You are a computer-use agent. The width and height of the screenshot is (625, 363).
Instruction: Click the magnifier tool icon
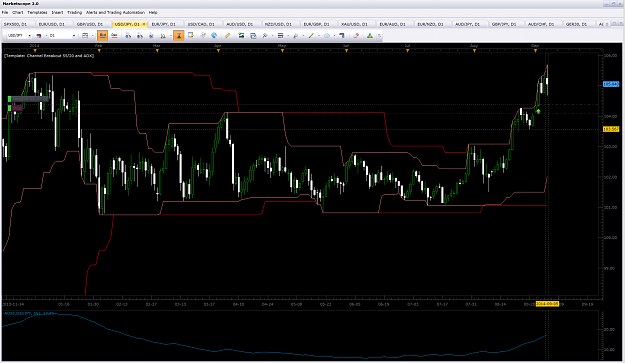[x=265, y=36]
